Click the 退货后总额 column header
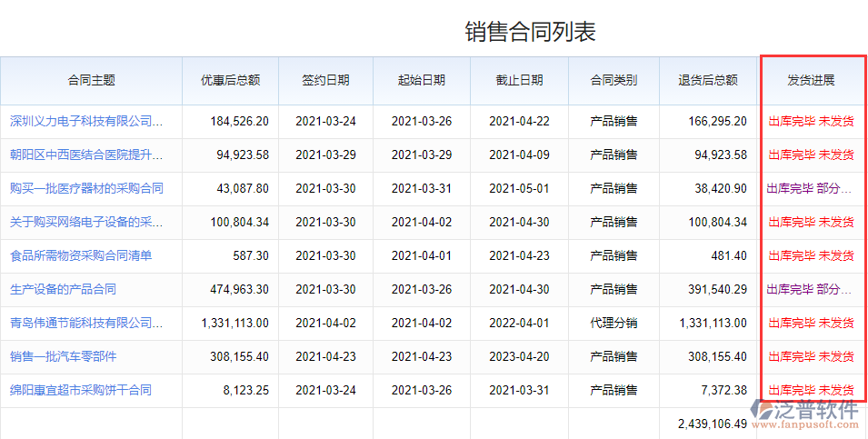Screen dimensions: 868x439 [x=708, y=80]
